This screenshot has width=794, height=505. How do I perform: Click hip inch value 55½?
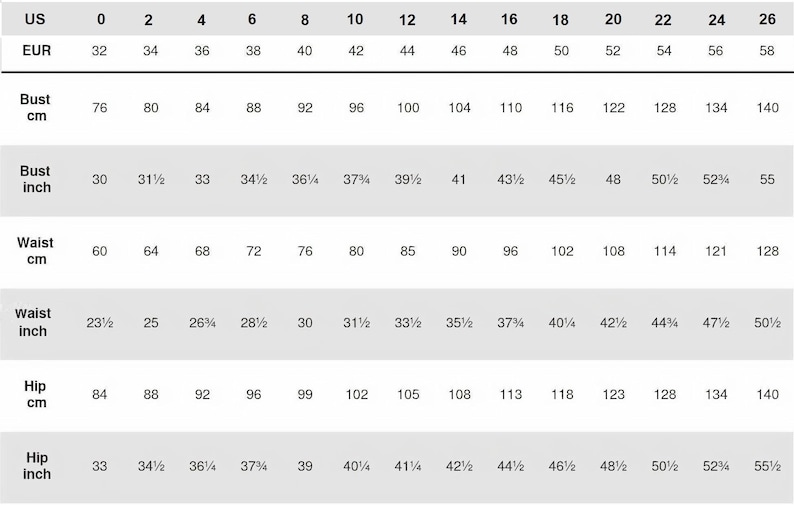768,466
